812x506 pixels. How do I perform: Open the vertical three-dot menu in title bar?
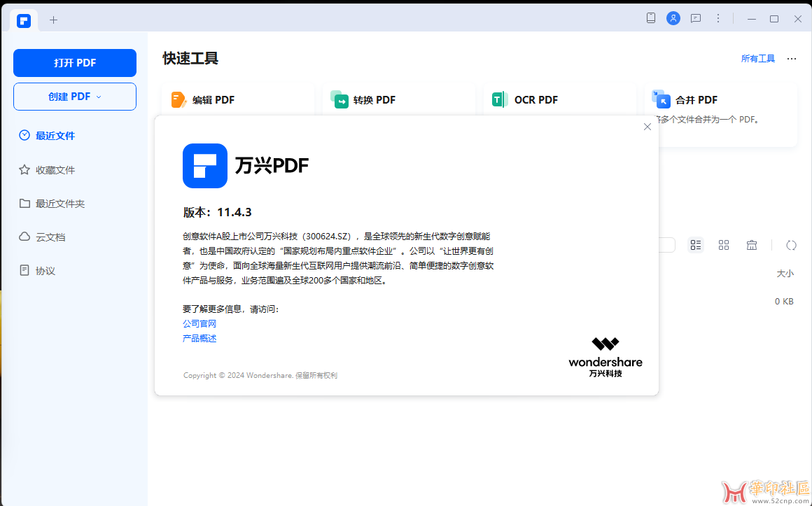pos(718,19)
